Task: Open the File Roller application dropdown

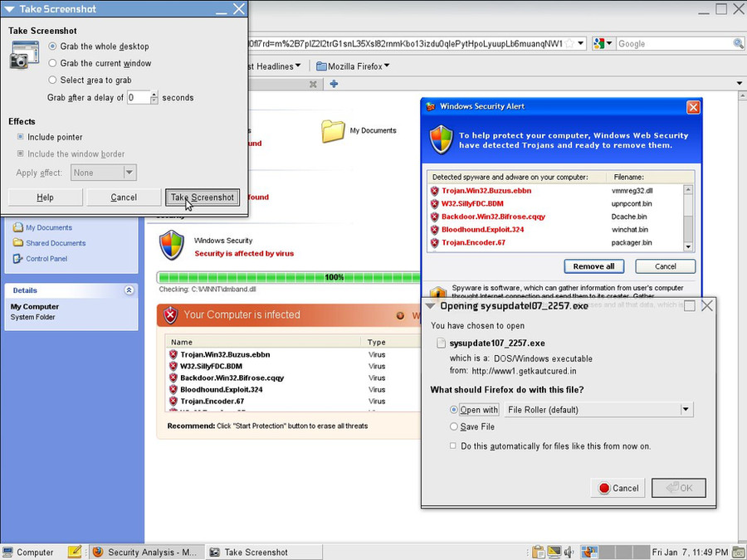Action: coord(598,410)
